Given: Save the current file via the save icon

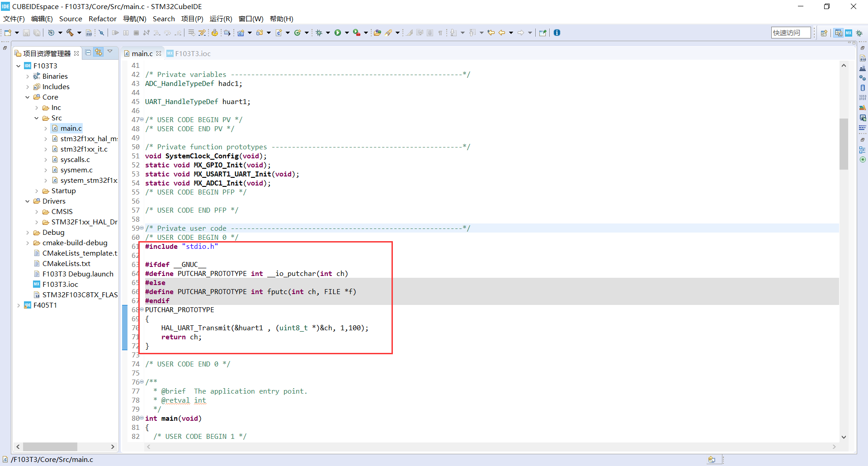Looking at the screenshot, I should point(26,33).
